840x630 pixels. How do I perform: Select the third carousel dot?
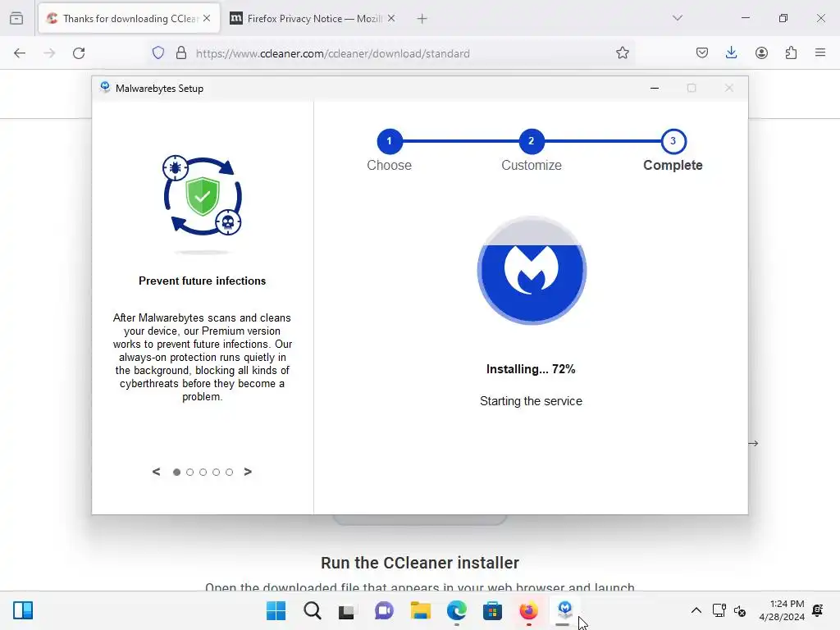[x=203, y=472]
